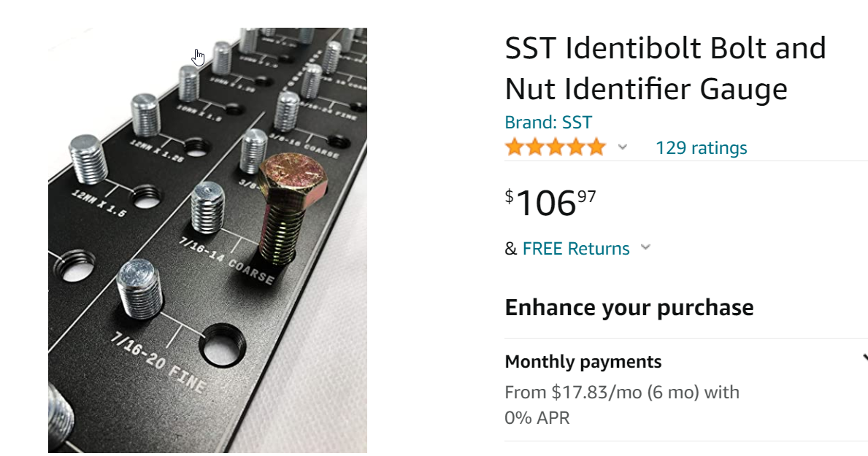
Task: Click the five-star rating icons
Action: 555,148
